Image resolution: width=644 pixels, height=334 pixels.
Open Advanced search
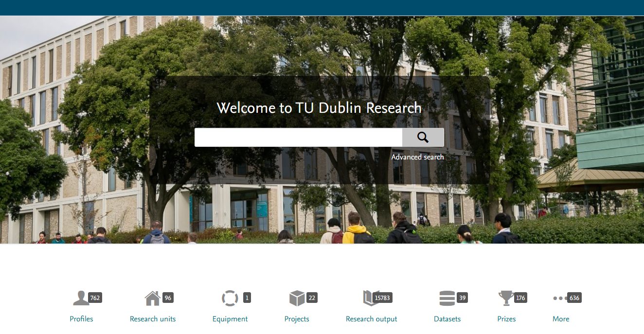[417, 157]
